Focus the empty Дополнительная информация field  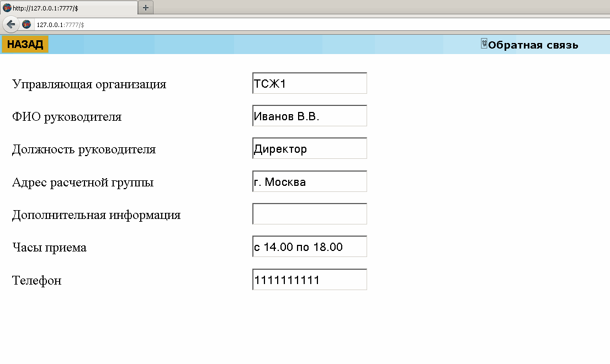310,214
